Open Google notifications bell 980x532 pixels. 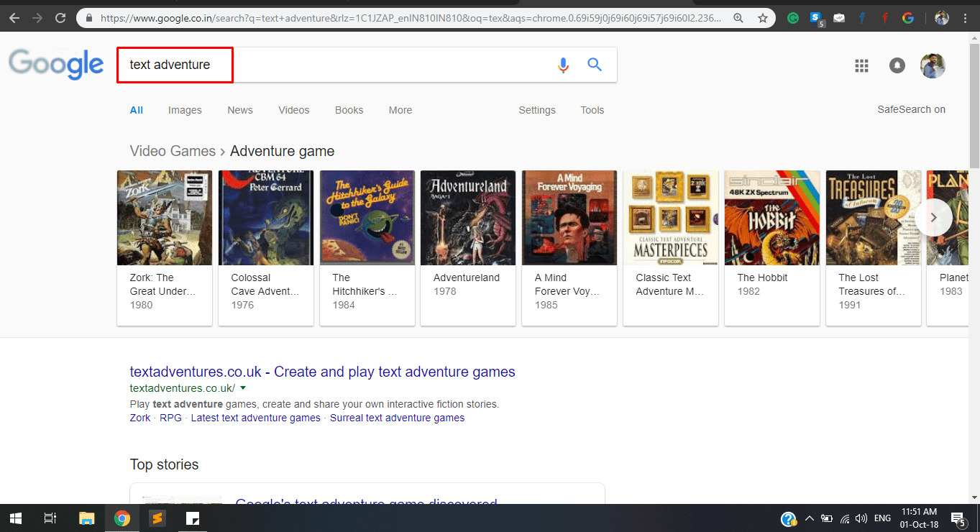pyautogui.click(x=897, y=66)
